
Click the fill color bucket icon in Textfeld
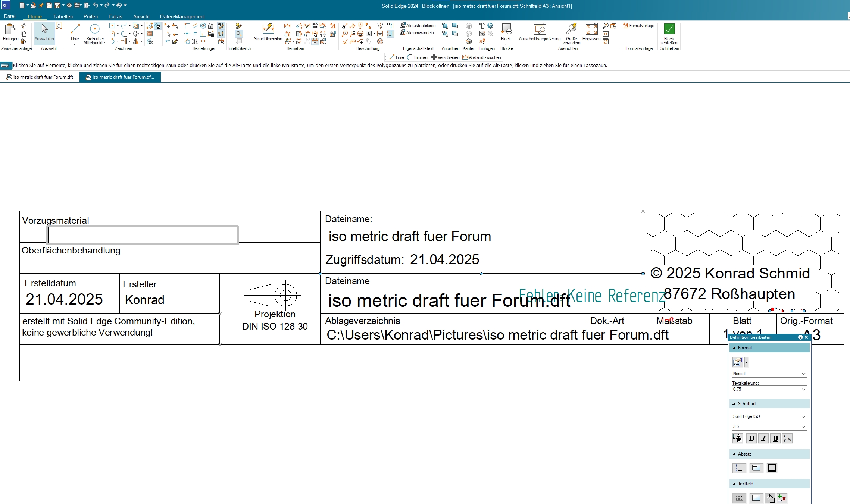click(x=770, y=498)
